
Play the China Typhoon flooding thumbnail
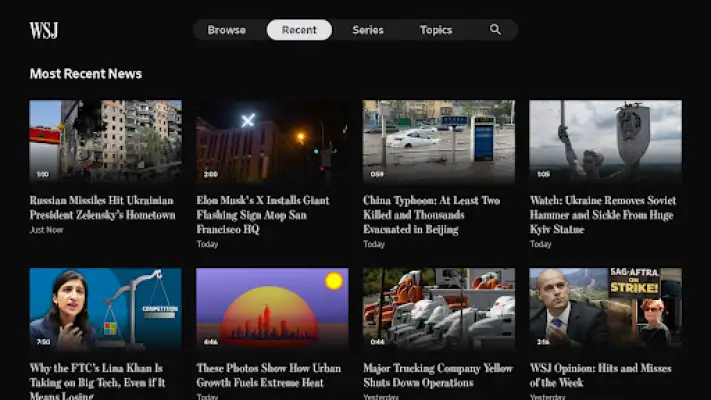click(438, 141)
